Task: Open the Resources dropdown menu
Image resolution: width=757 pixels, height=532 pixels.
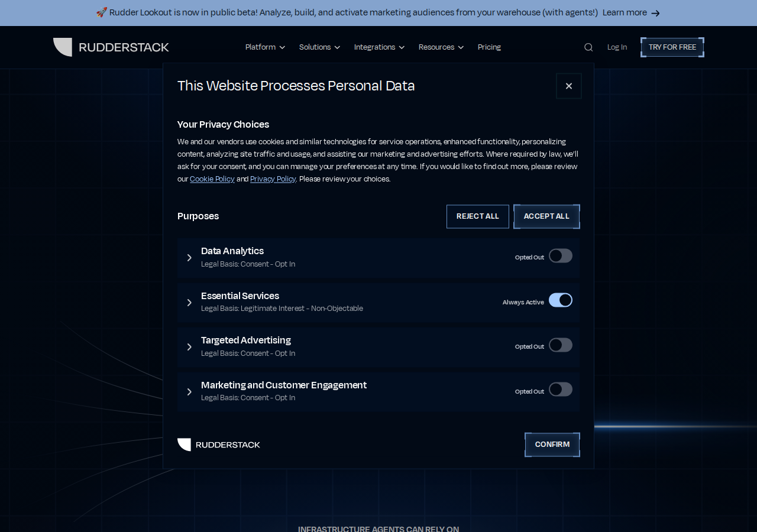Action: (441, 47)
